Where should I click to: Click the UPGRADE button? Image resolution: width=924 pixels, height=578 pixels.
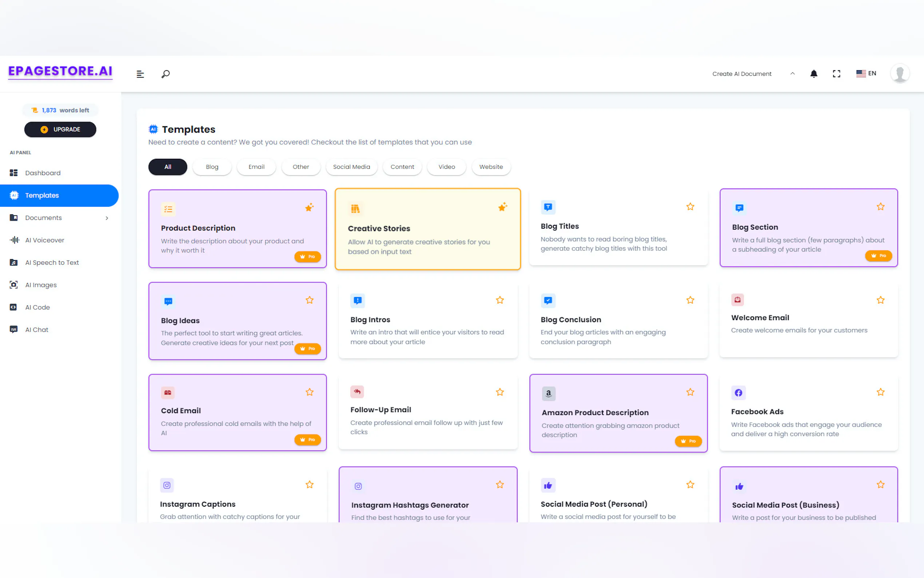click(60, 129)
